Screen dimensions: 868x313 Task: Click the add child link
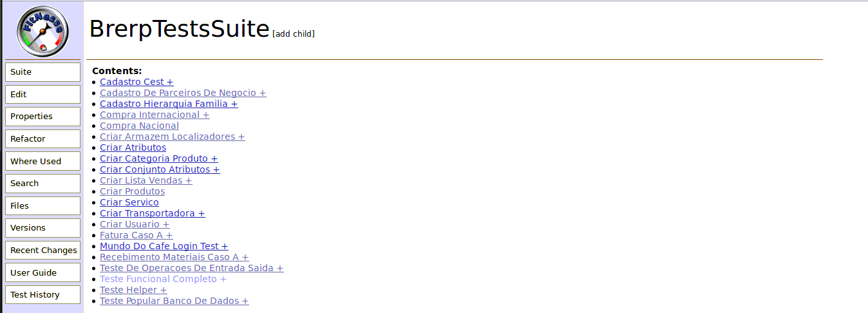coord(294,34)
